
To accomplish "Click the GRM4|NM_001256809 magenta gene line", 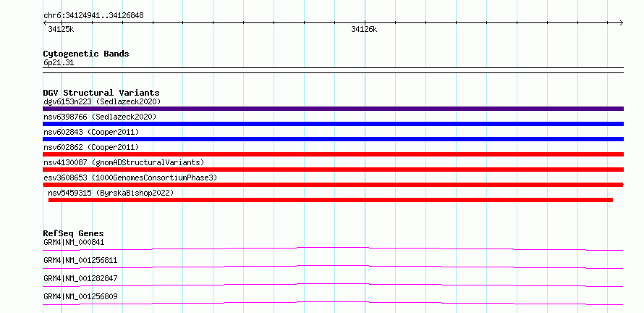I will (333, 303).
